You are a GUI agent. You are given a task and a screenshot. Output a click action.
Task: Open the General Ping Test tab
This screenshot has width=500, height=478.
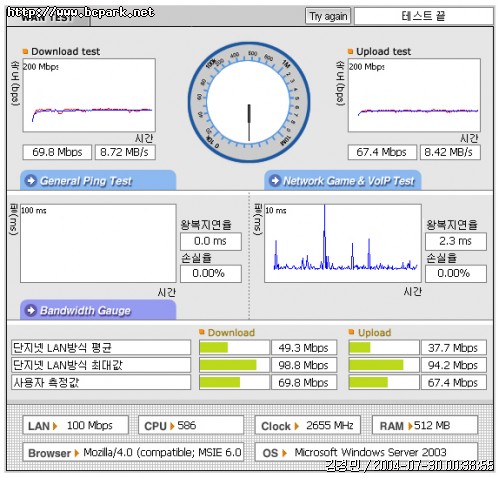point(98,180)
